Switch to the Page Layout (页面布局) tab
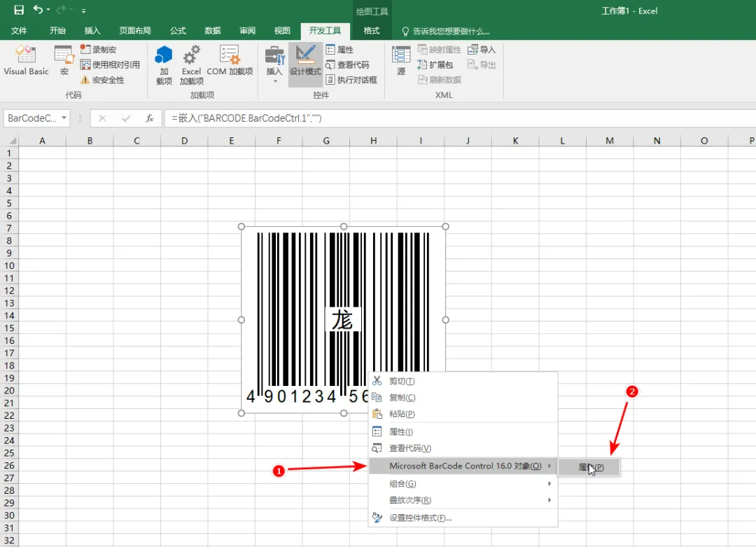 point(135,30)
